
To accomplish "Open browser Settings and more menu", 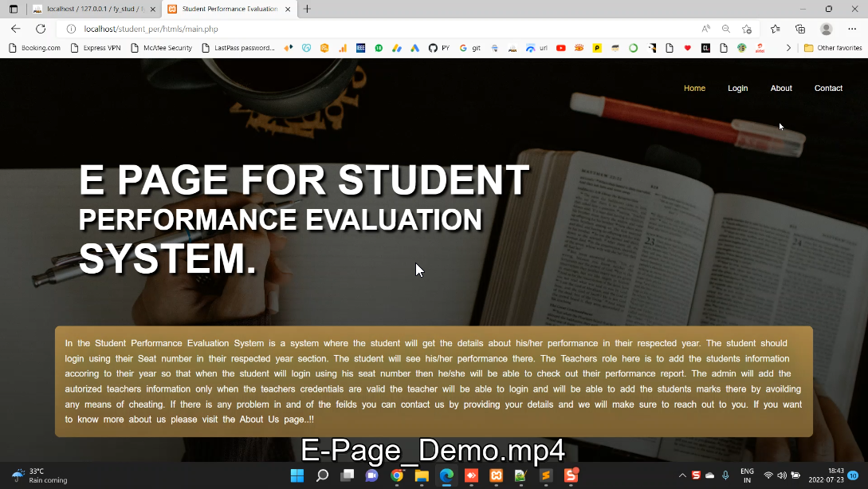I will (852, 29).
